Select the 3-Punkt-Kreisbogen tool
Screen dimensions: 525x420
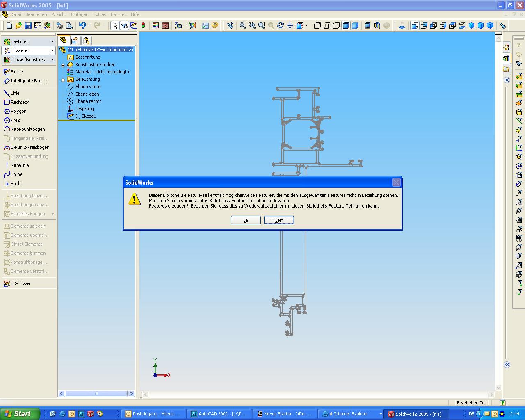27,147
